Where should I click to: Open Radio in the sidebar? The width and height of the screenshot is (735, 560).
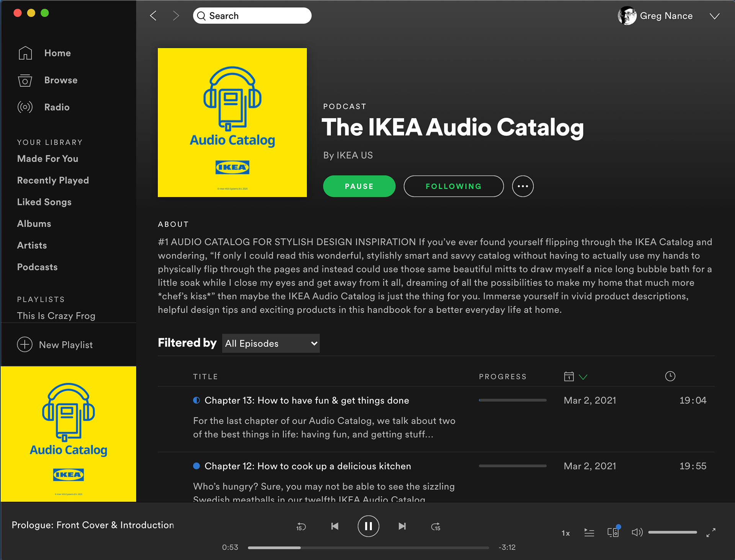point(57,107)
